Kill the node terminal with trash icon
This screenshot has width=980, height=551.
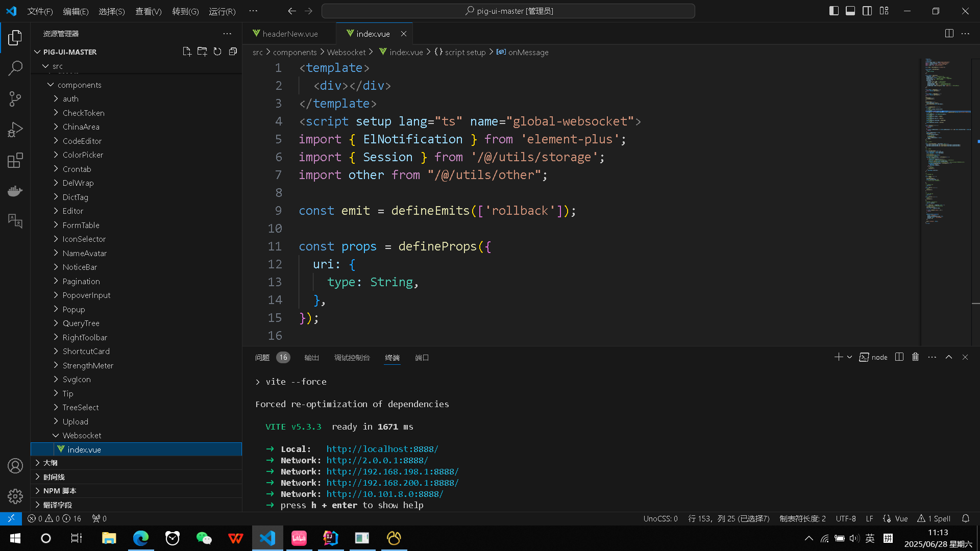(x=915, y=357)
